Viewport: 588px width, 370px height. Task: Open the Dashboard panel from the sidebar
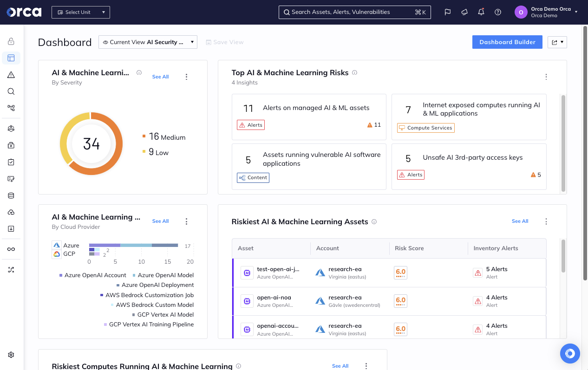coord(11,58)
